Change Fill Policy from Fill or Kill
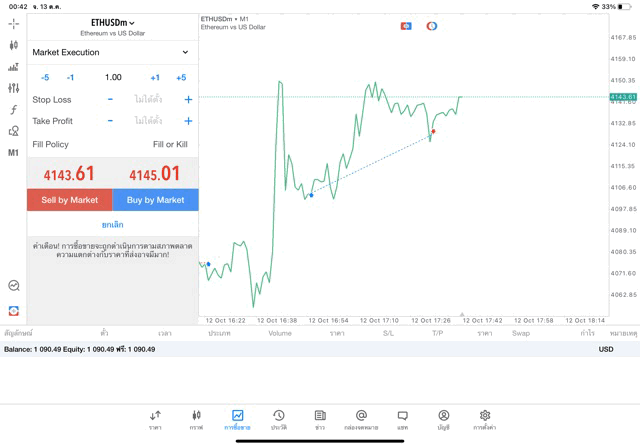 pyautogui.click(x=169, y=144)
